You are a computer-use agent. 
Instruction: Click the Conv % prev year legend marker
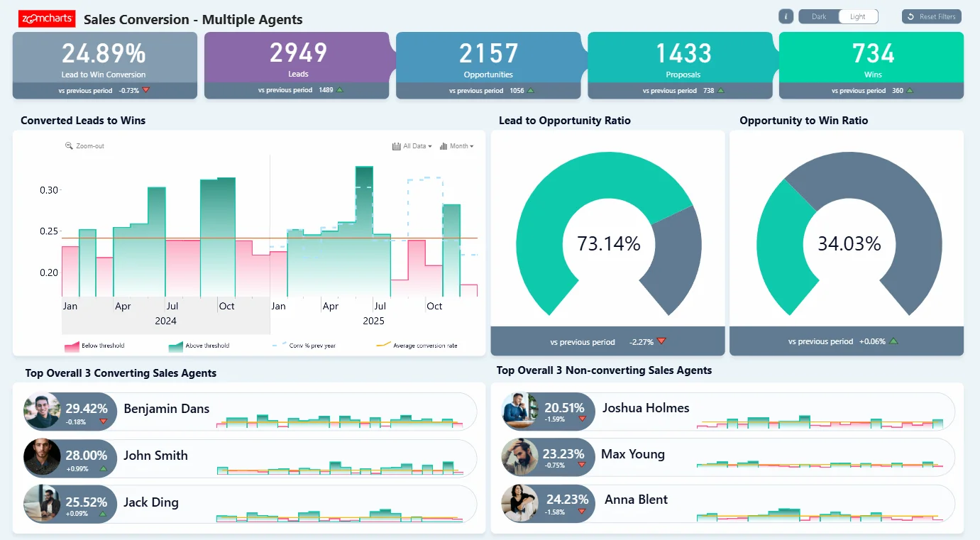(278, 346)
